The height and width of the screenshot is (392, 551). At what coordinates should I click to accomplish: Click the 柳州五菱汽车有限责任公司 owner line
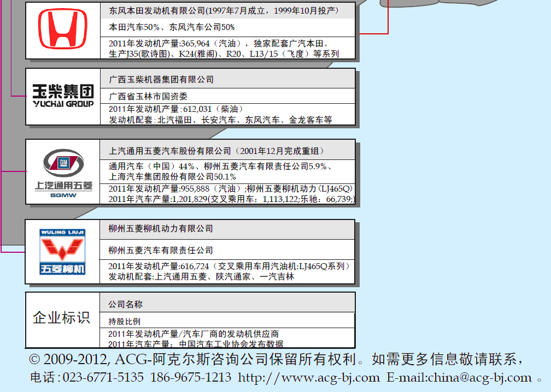point(161,251)
